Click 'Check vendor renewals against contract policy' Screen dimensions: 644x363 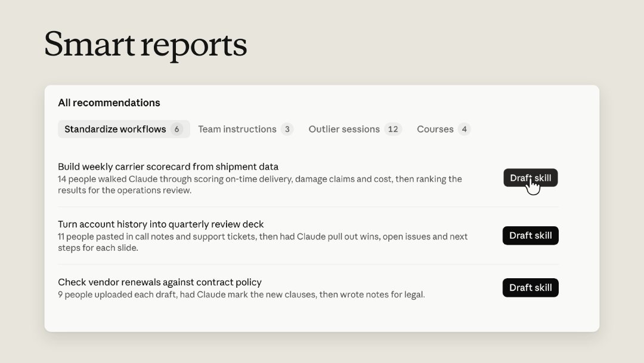(x=160, y=282)
